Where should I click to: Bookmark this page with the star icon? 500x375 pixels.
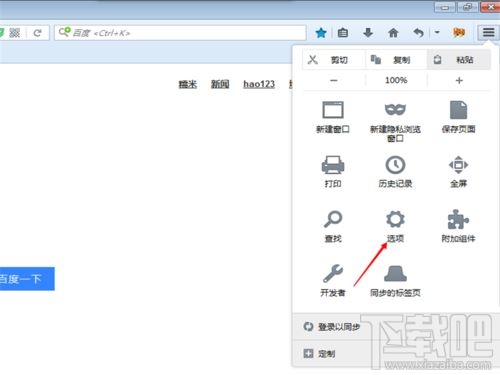321,33
